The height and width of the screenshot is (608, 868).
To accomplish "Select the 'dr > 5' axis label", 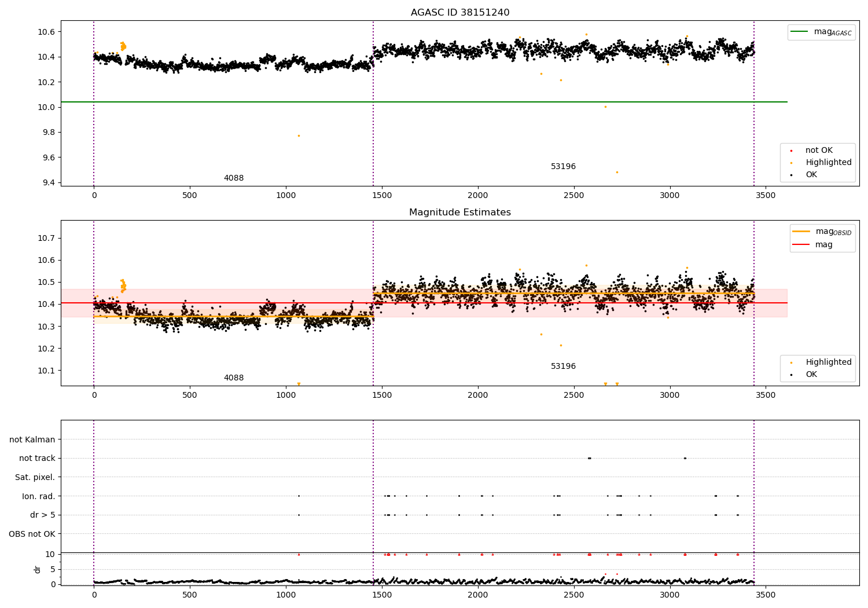I will [43, 515].
